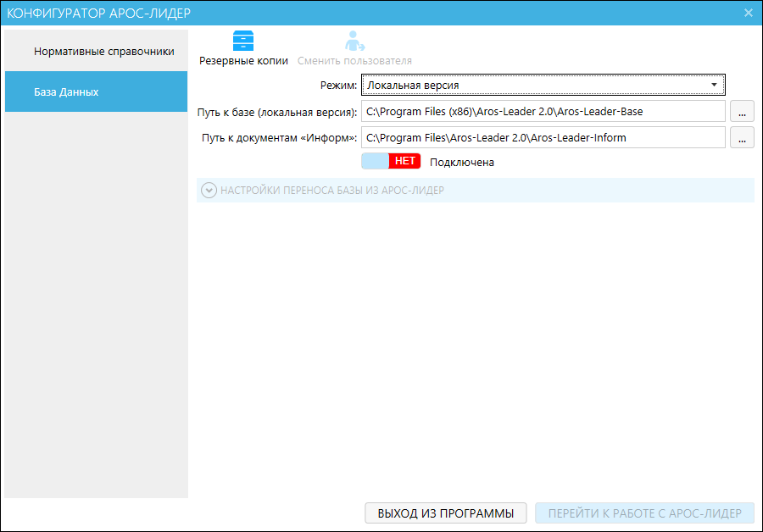Viewport: 763px width, 532px height.
Task: Click Перейти к работе с Арос-Лидер
Action: pyautogui.click(x=645, y=513)
